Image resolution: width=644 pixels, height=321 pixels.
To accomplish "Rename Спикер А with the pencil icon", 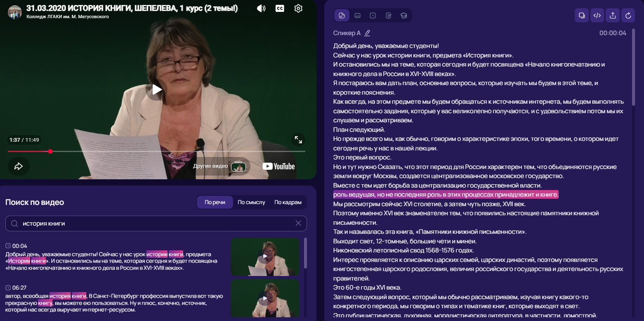I will tap(367, 33).
